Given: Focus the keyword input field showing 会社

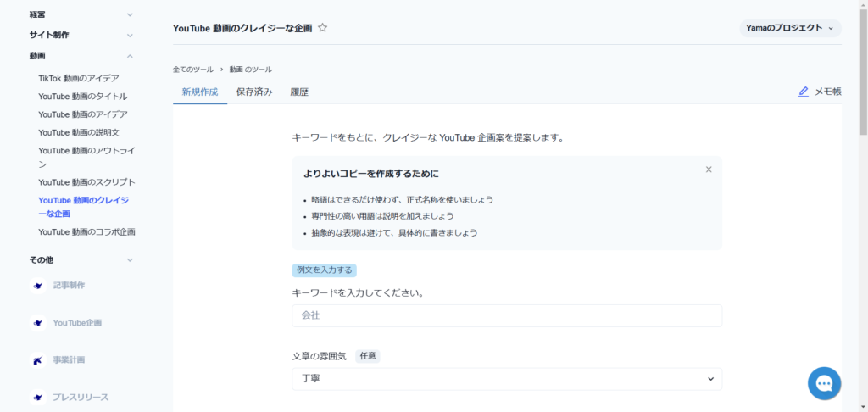Looking at the screenshot, I should pyautogui.click(x=507, y=315).
